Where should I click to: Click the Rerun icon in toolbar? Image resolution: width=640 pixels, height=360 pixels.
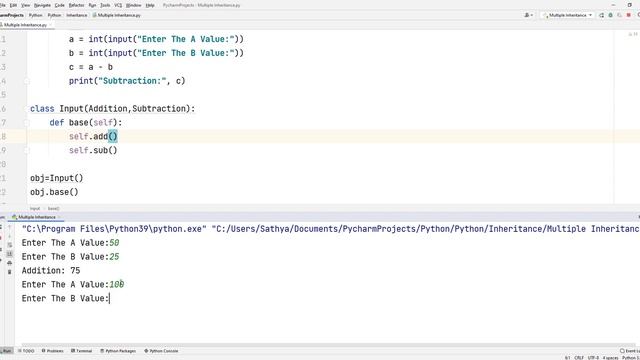(602, 15)
